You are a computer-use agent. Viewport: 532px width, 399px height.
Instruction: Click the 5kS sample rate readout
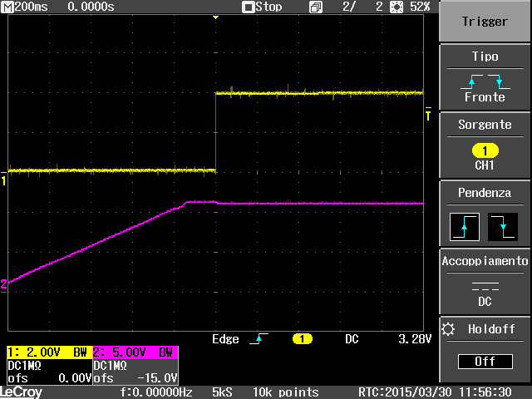tap(222, 392)
